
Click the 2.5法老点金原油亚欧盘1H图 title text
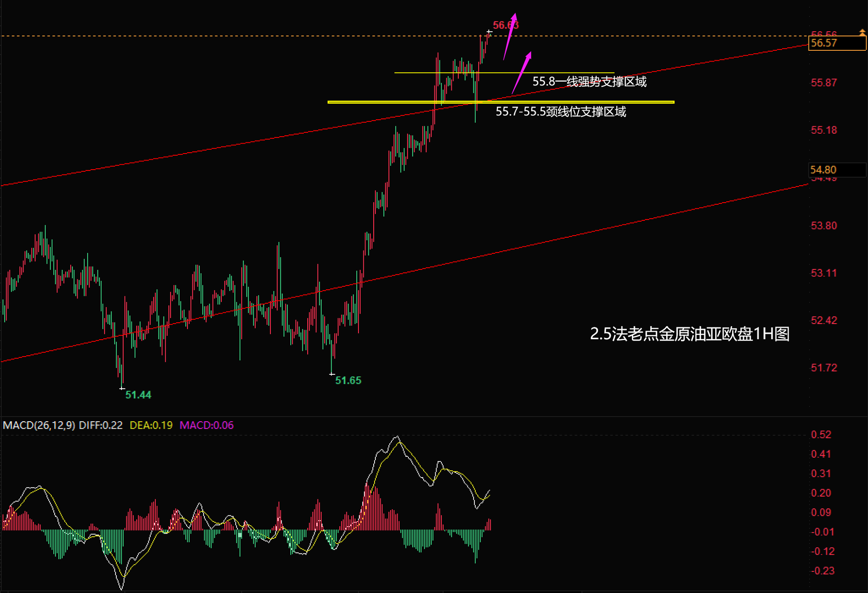point(689,334)
